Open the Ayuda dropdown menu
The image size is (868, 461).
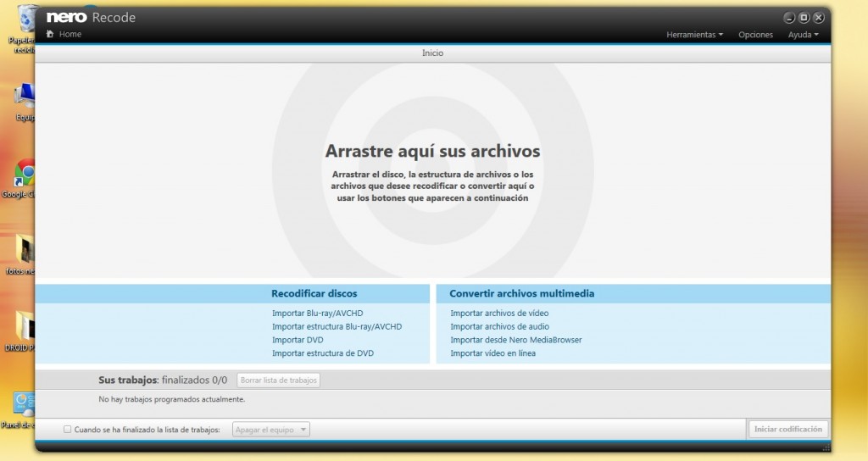click(x=803, y=35)
